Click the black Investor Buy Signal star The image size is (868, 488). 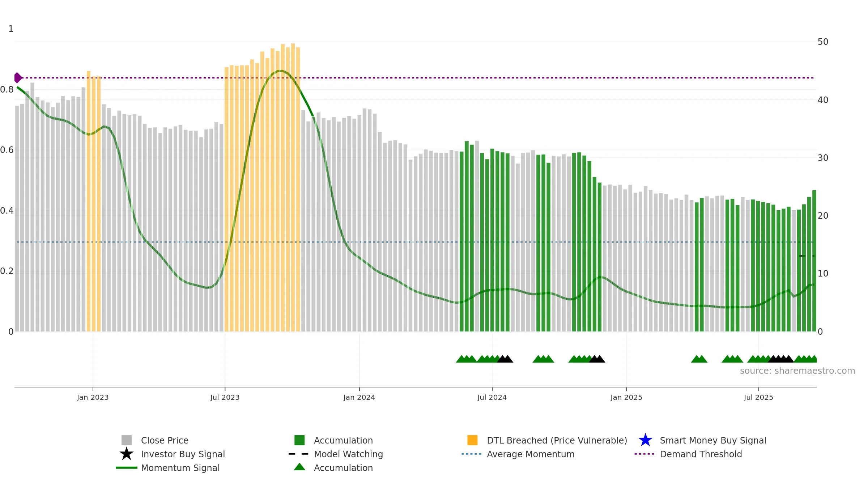pos(127,454)
